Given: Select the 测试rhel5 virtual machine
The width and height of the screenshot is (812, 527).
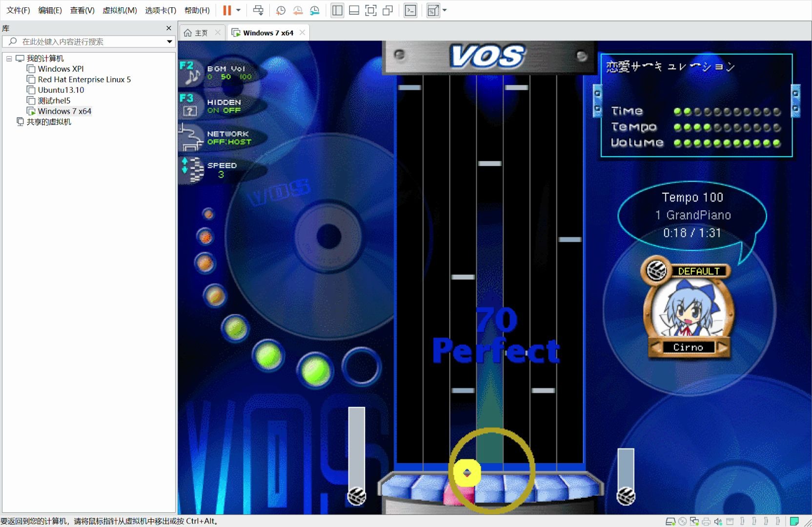Looking at the screenshot, I should tap(54, 101).
